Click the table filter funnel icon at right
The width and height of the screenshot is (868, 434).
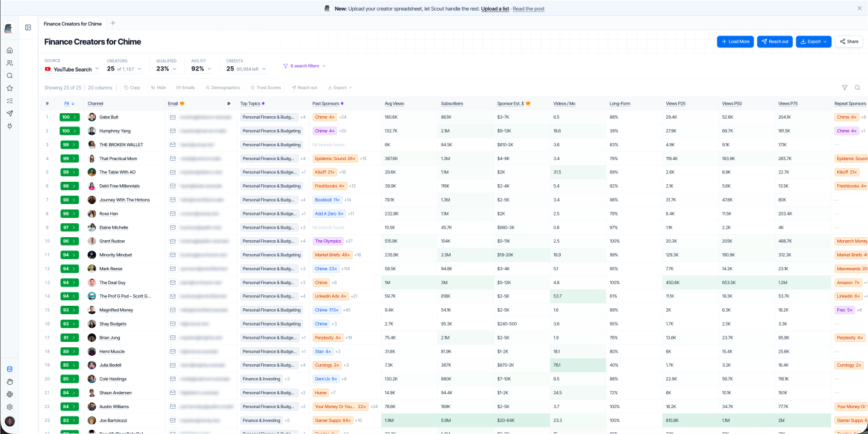point(845,87)
